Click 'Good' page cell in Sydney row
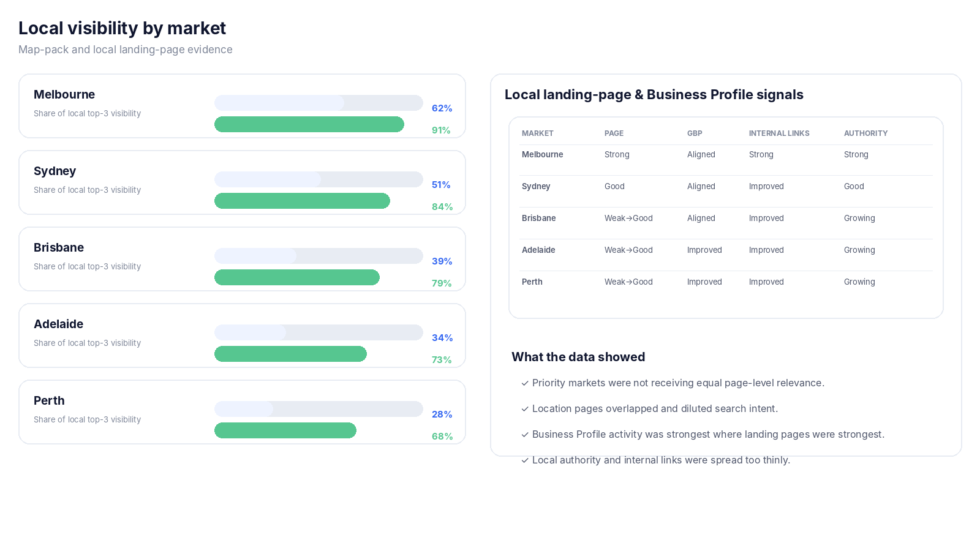Screen dimensions: 980x551 click(x=614, y=187)
